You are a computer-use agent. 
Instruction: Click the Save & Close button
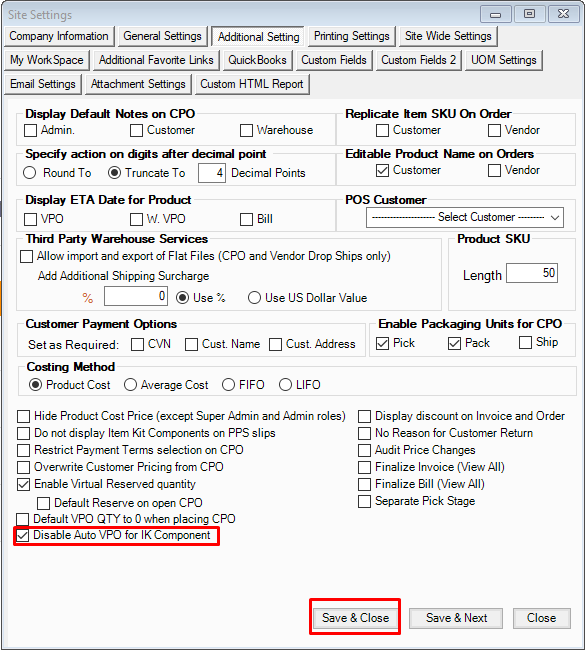click(x=355, y=618)
